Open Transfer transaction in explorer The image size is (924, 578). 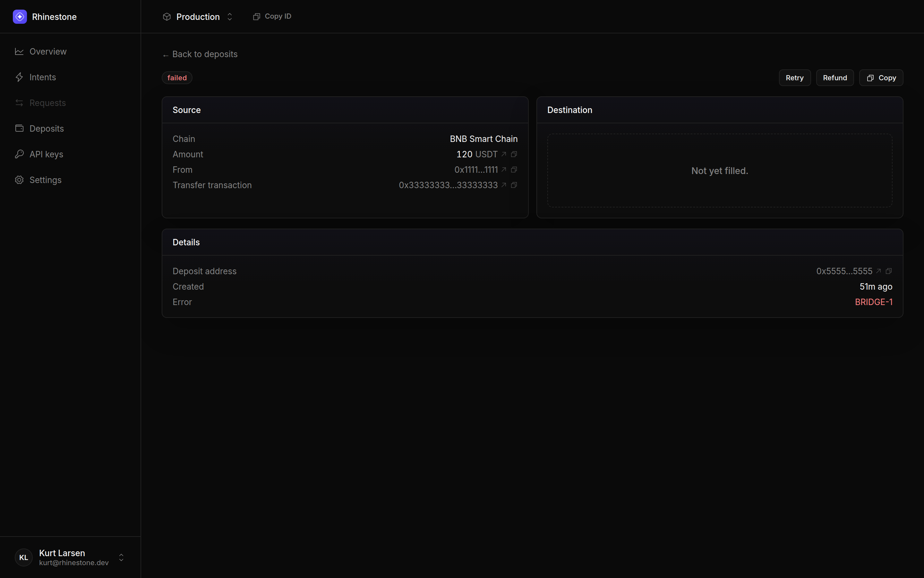click(x=504, y=185)
